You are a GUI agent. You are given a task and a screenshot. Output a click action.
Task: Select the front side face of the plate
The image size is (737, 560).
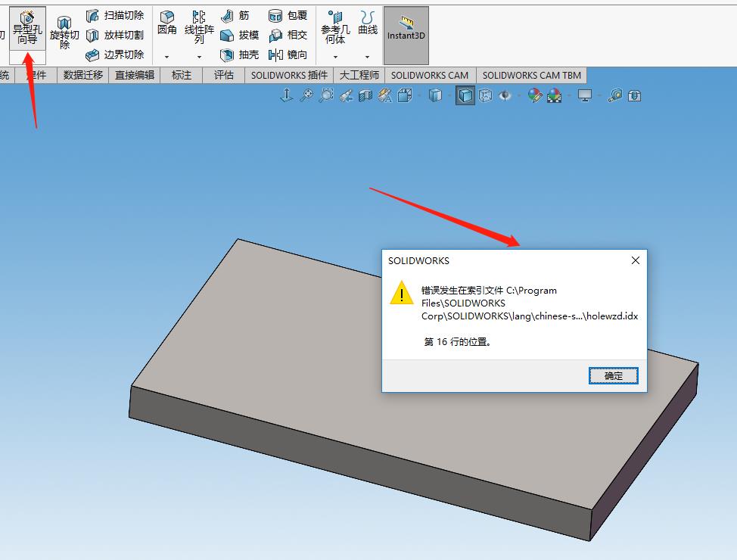coord(359,463)
